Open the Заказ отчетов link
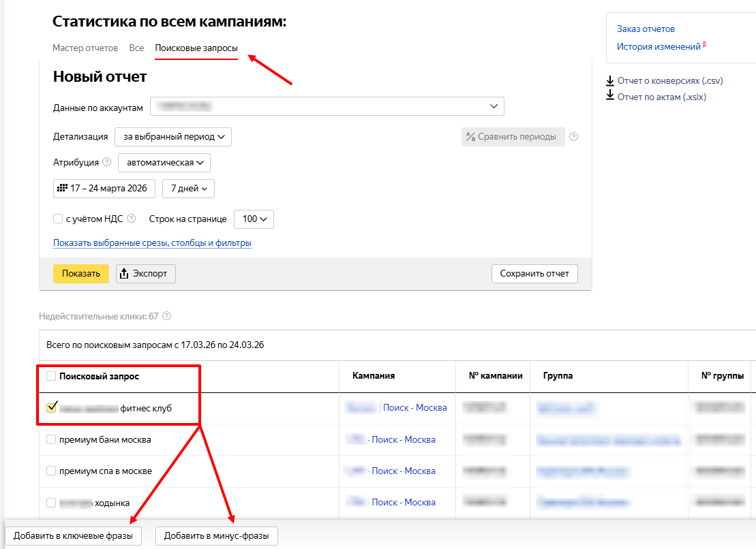The height and width of the screenshot is (549, 756). [x=646, y=29]
